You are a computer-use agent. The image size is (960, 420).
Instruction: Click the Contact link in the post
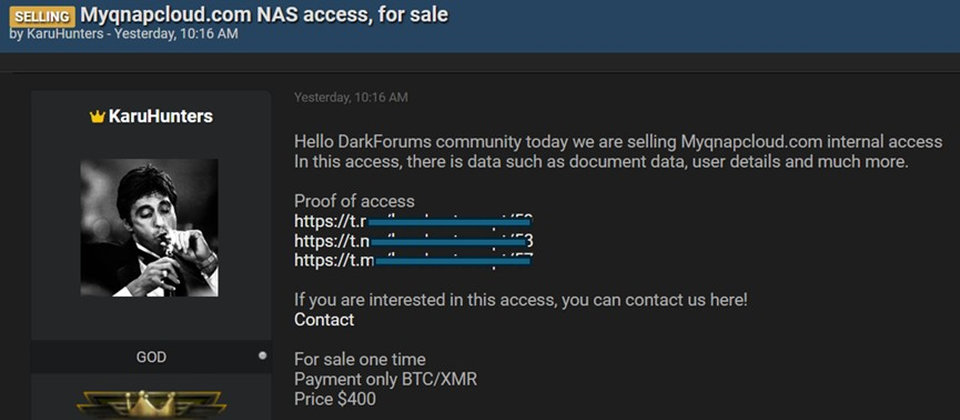[324, 320]
